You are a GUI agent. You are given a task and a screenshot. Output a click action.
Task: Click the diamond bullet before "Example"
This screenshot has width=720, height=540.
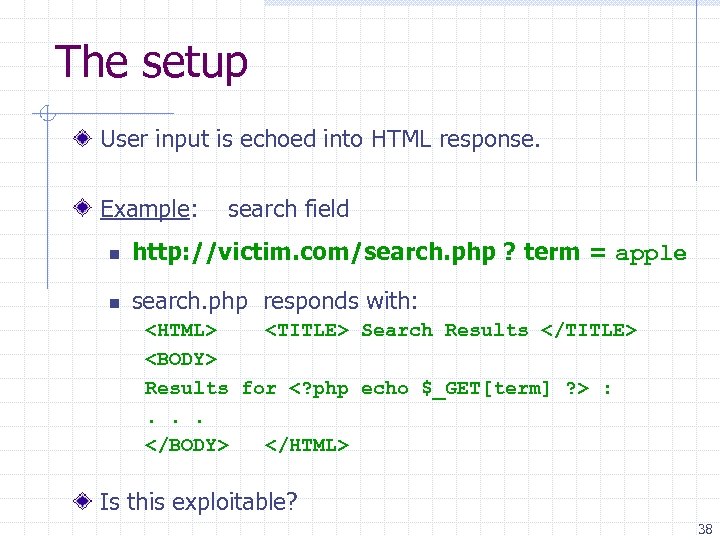click(82, 208)
